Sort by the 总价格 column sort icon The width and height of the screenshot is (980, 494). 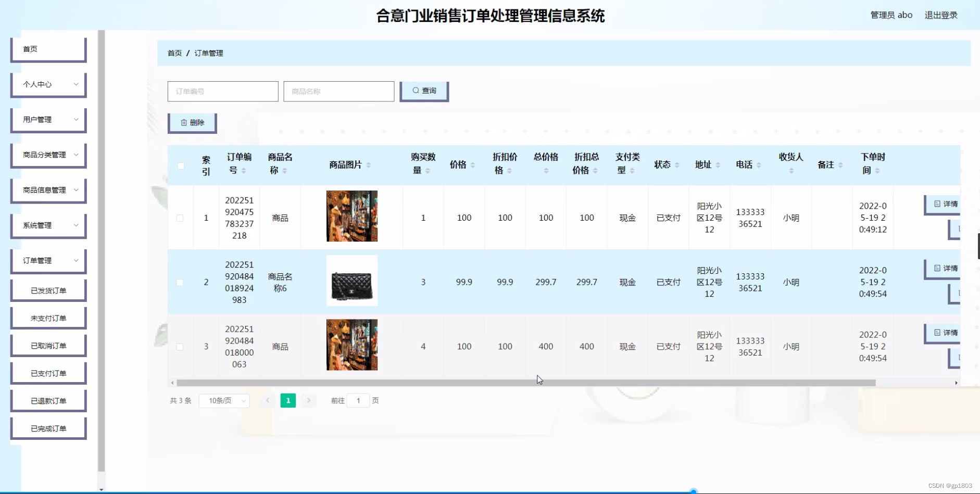[546, 171]
